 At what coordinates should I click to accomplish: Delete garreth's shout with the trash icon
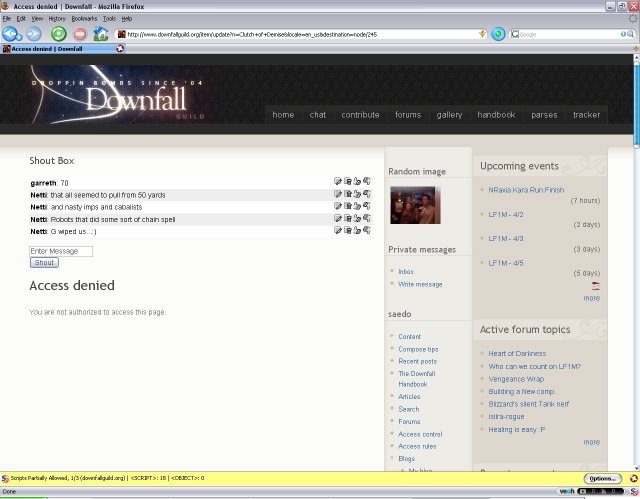click(347, 181)
